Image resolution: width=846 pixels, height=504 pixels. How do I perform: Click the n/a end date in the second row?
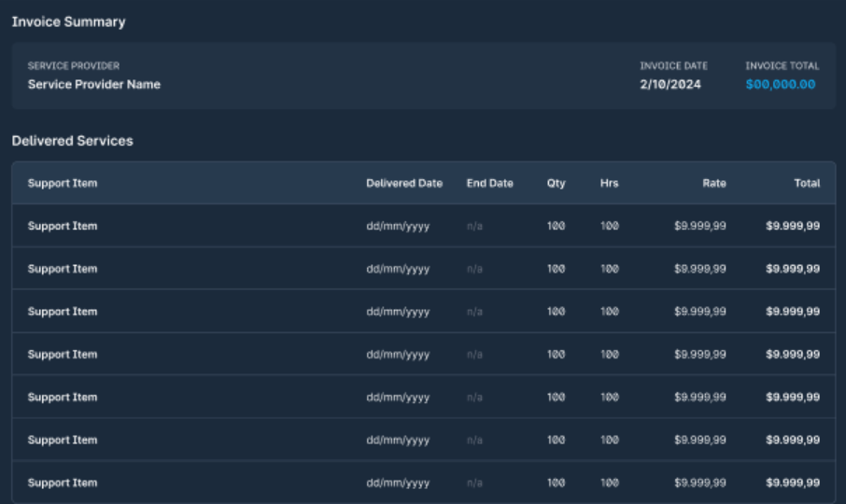coord(474,269)
